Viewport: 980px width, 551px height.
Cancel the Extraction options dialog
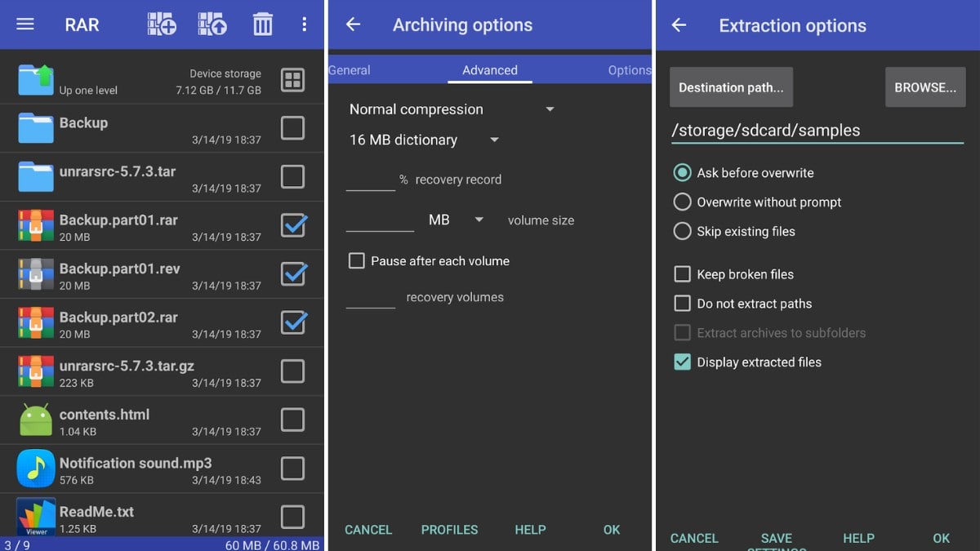pos(694,538)
